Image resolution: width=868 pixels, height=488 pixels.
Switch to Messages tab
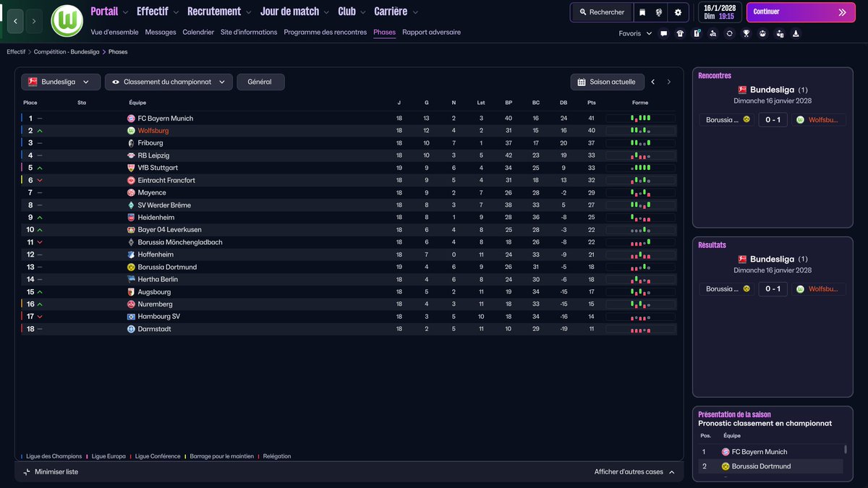161,33
